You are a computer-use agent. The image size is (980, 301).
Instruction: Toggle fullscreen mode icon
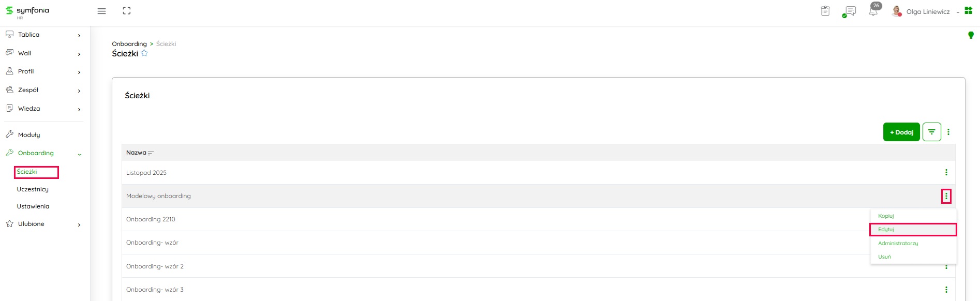(x=127, y=11)
